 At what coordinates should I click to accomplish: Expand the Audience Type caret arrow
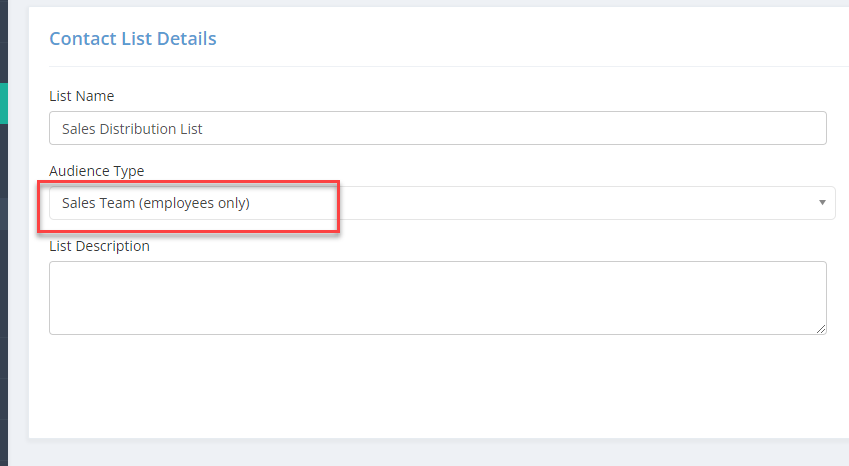[x=822, y=203]
